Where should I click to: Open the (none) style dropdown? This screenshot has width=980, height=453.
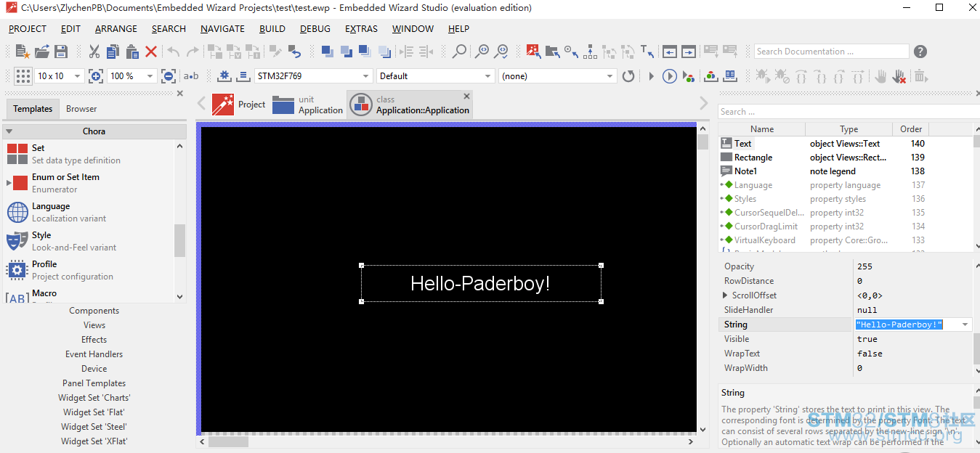(610, 76)
